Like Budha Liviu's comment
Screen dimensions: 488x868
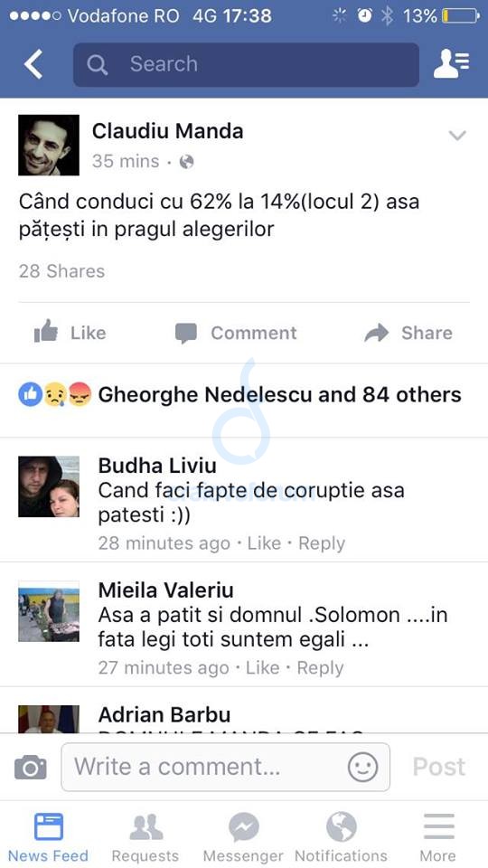pos(264,543)
